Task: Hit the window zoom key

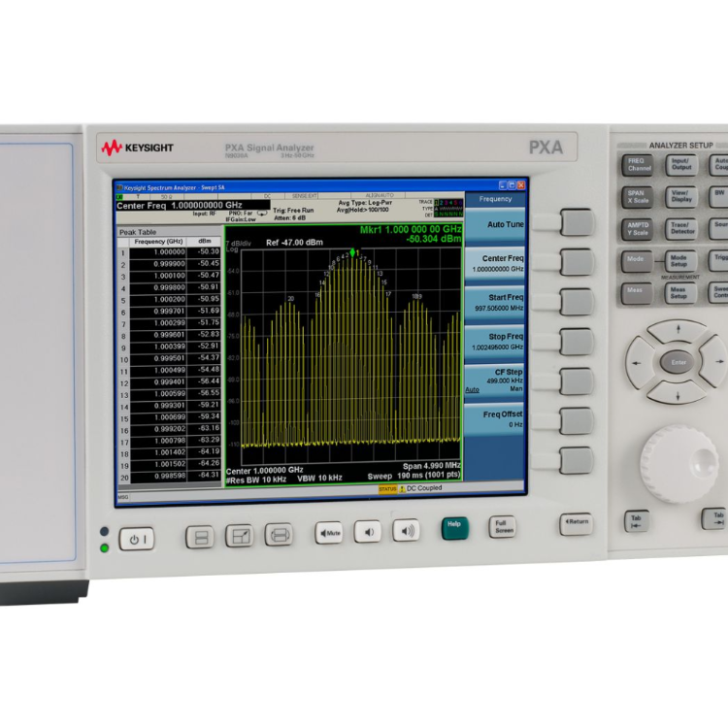Action: pyautogui.click(x=240, y=536)
